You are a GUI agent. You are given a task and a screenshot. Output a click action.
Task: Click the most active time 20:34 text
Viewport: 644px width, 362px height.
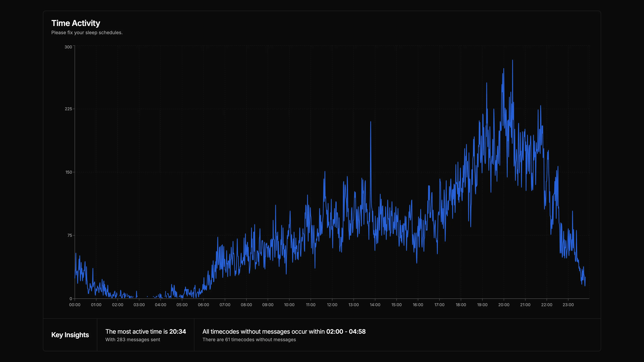[x=177, y=331]
